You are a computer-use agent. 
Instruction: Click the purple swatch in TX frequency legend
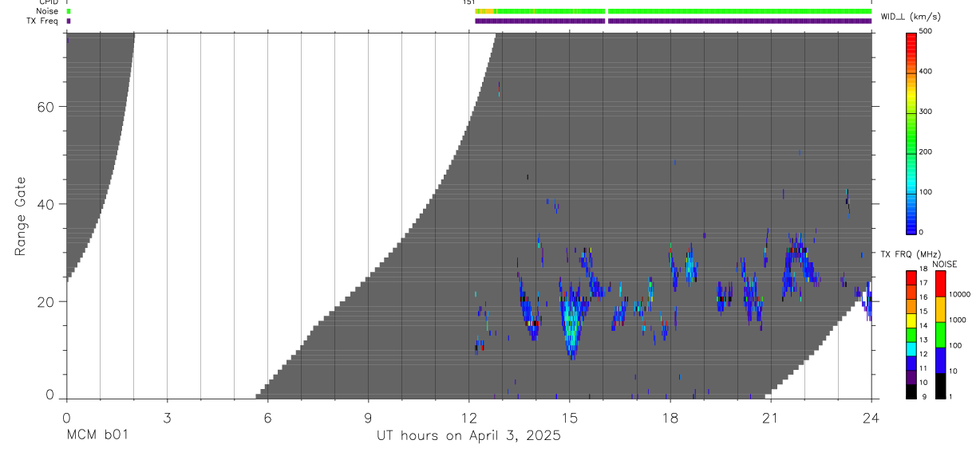(x=911, y=376)
